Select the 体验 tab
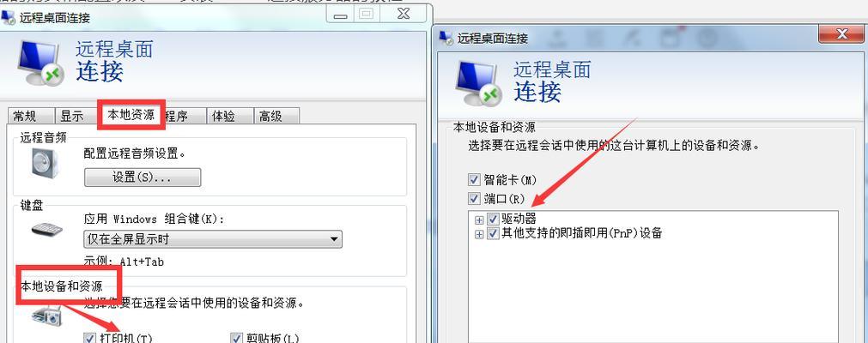Image resolution: width=868 pixels, height=343 pixels. coord(223,116)
